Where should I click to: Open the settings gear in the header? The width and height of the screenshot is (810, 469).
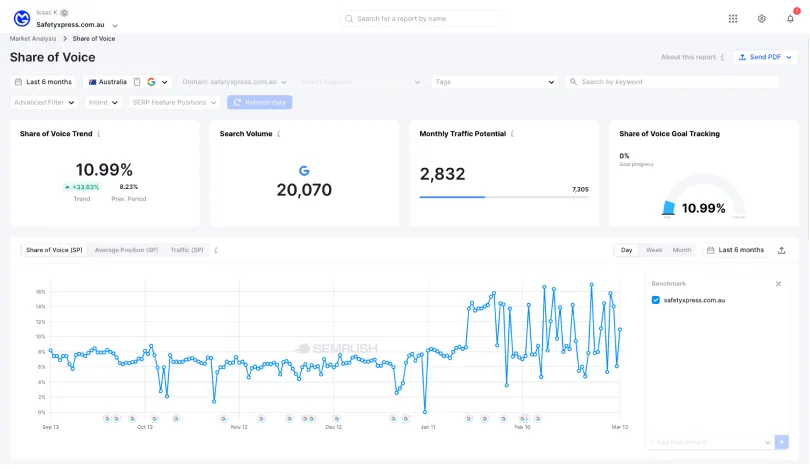pos(761,19)
